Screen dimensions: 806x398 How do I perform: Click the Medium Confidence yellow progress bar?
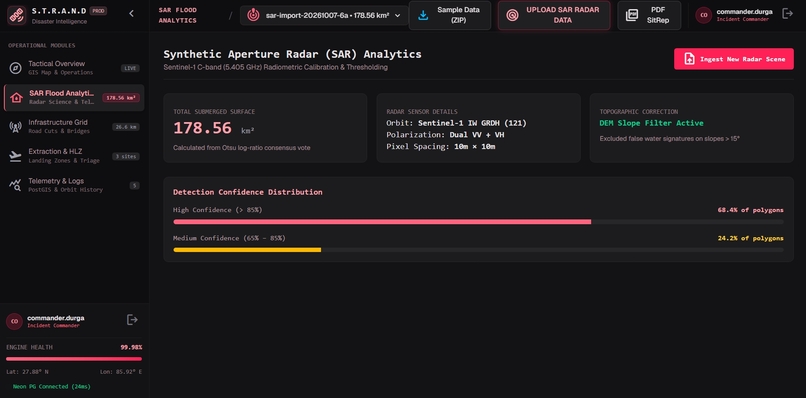[247, 250]
